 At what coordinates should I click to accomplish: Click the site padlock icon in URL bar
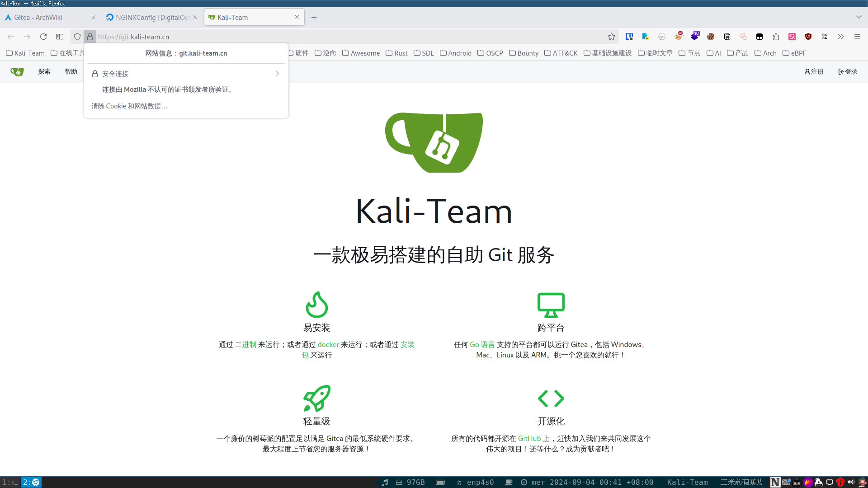click(90, 37)
